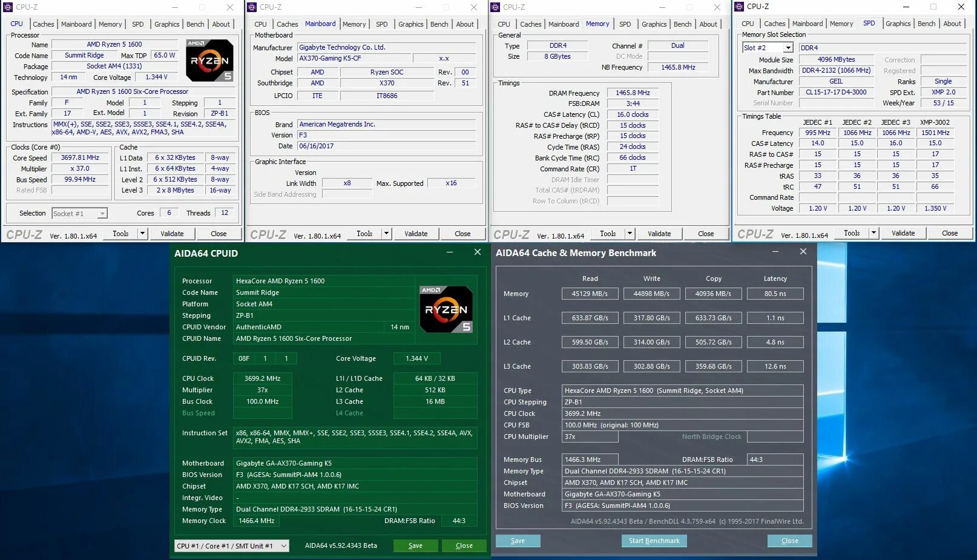The height and width of the screenshot is (560, 977).
Task: Click the Close button in CPU-Z CPU window
Action: click(219, 234)
